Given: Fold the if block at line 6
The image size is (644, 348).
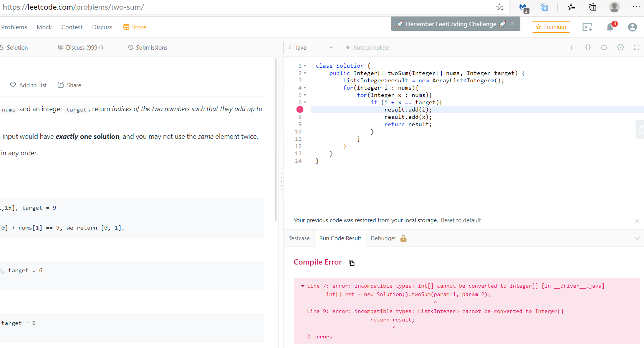Looking at the screenshot, I should [305, 102].
